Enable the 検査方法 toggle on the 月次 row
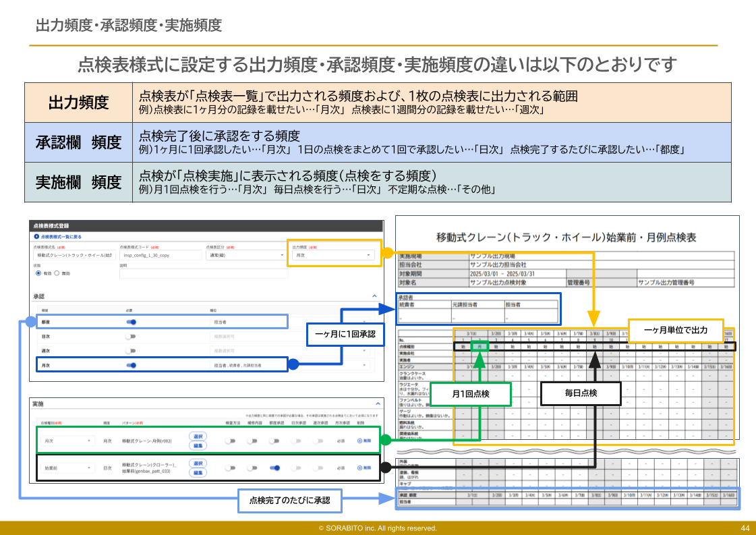 231,440
